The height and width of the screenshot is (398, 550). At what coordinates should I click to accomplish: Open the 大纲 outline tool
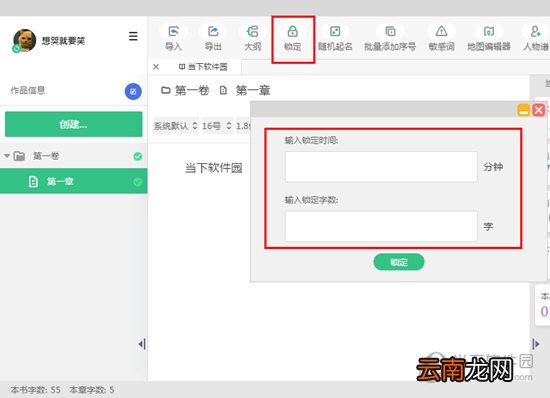coord(253,38)
